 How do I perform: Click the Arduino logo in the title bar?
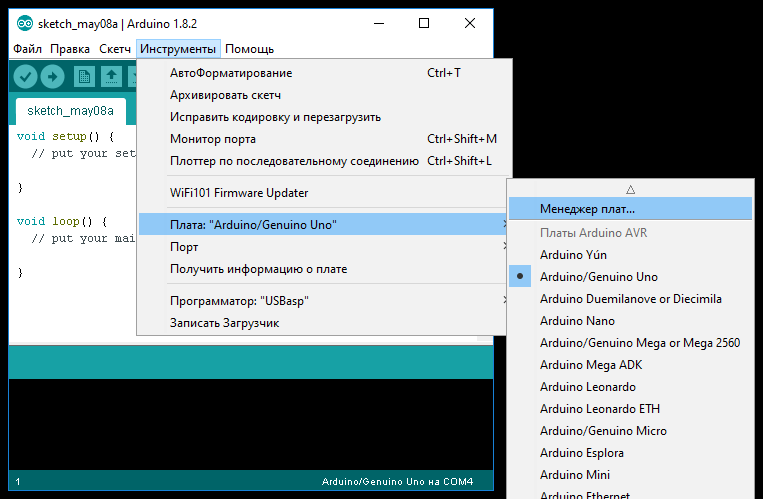pos(24,23)
